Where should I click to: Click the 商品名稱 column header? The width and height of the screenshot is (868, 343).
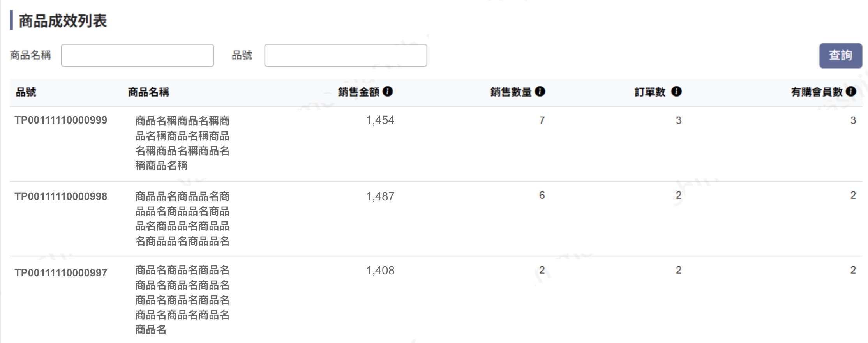[148, 92]
